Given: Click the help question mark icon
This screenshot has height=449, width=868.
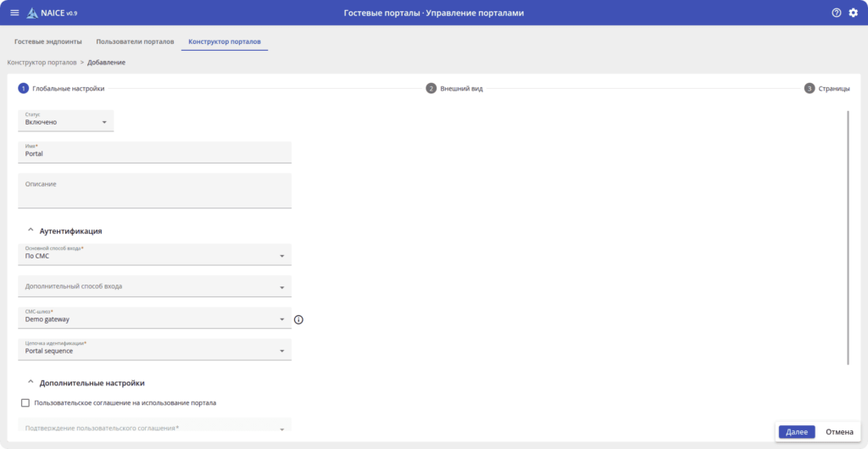Looking at the screenshot, I should pos(837,13).
